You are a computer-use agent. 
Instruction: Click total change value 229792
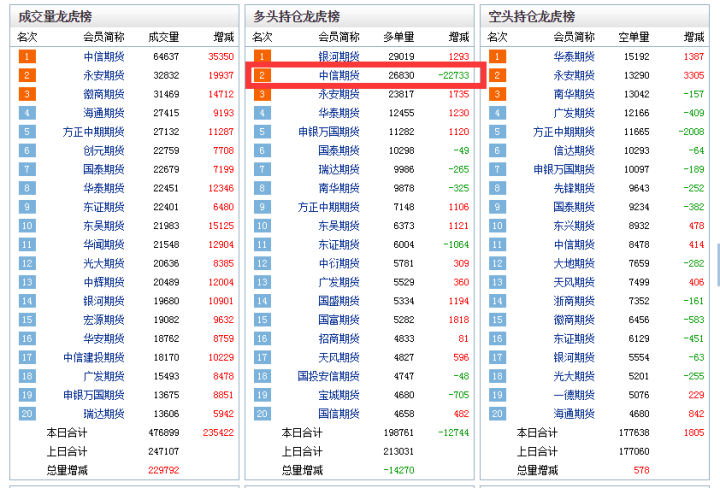pyautogui.click(x=164, y=470)
